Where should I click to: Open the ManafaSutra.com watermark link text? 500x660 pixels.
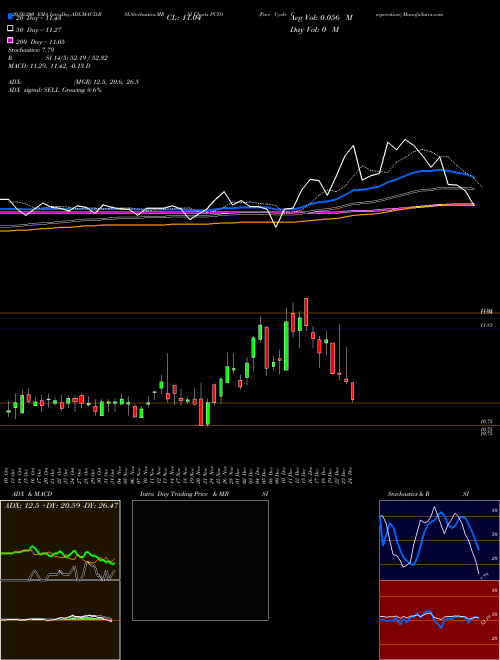pos(423,14)
